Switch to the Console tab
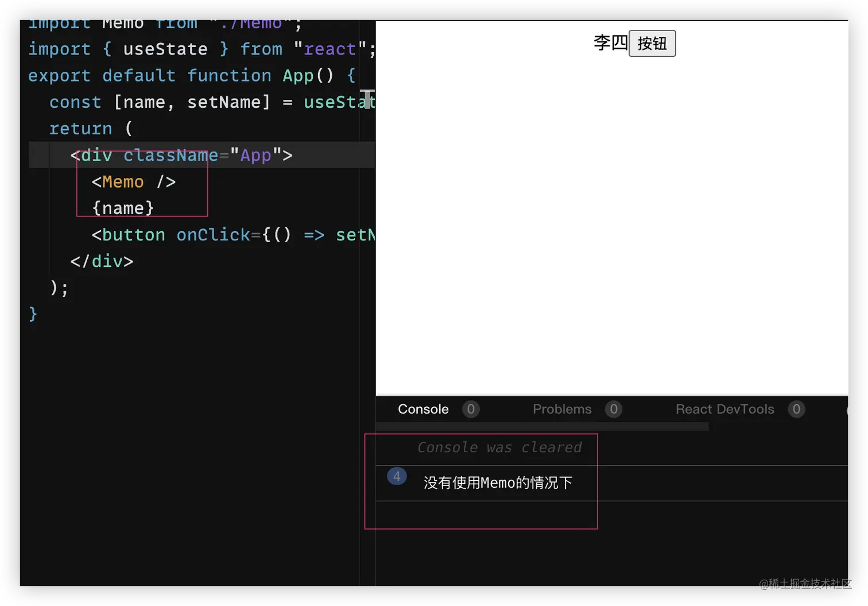 pos(423,409)
